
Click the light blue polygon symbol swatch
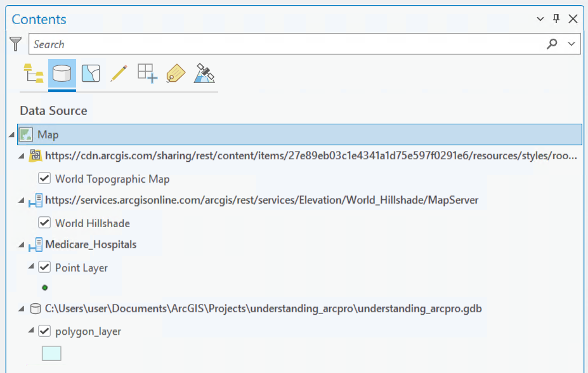click(51, 353)
